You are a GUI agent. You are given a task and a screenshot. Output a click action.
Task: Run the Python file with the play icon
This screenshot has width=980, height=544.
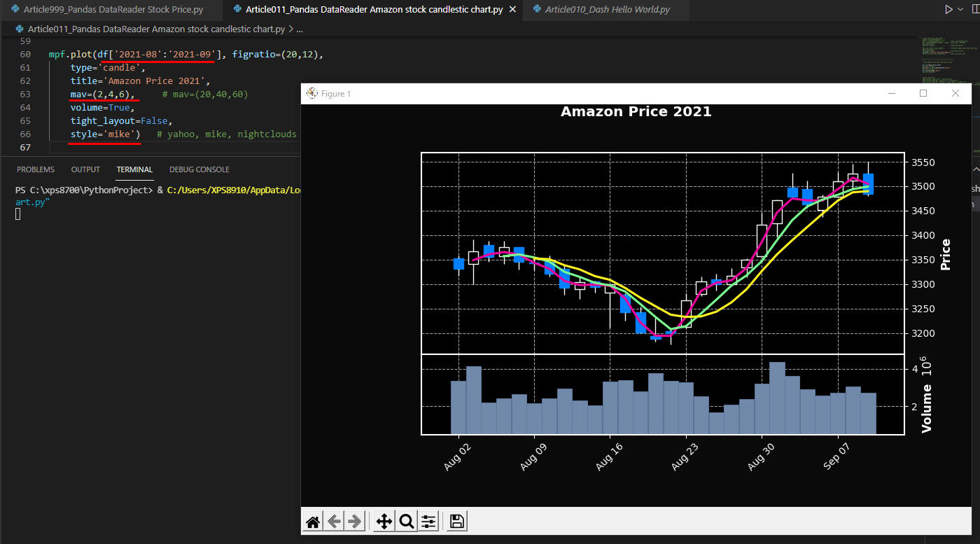click(948, 9)
